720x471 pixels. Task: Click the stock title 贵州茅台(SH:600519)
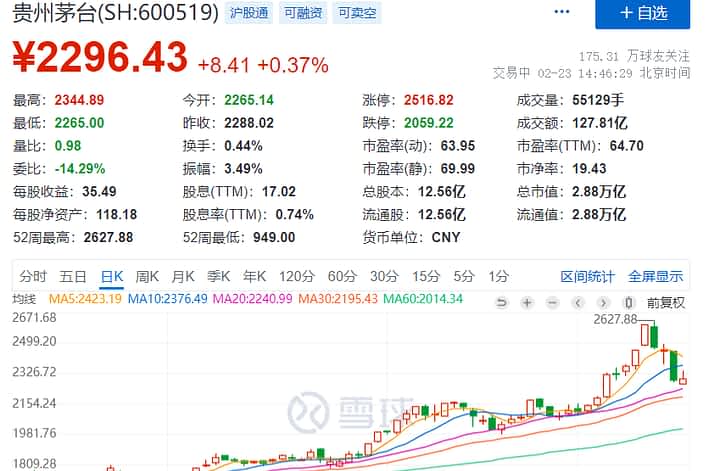116,12
